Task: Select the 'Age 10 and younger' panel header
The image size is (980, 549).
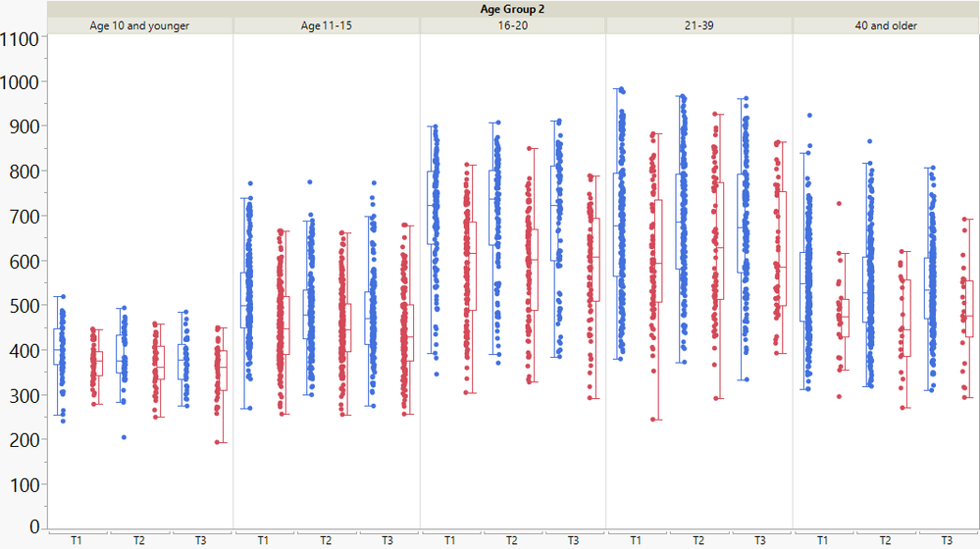Action: [x=139, y=25]
